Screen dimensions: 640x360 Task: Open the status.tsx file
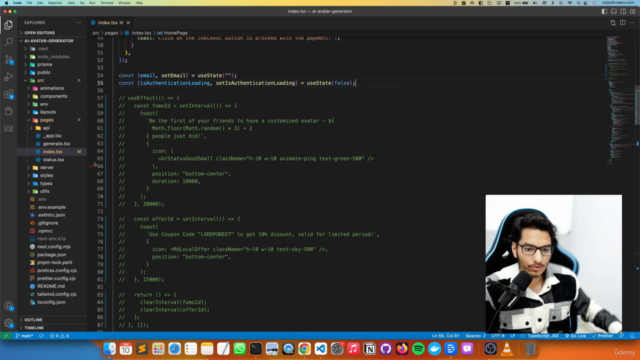53,160
